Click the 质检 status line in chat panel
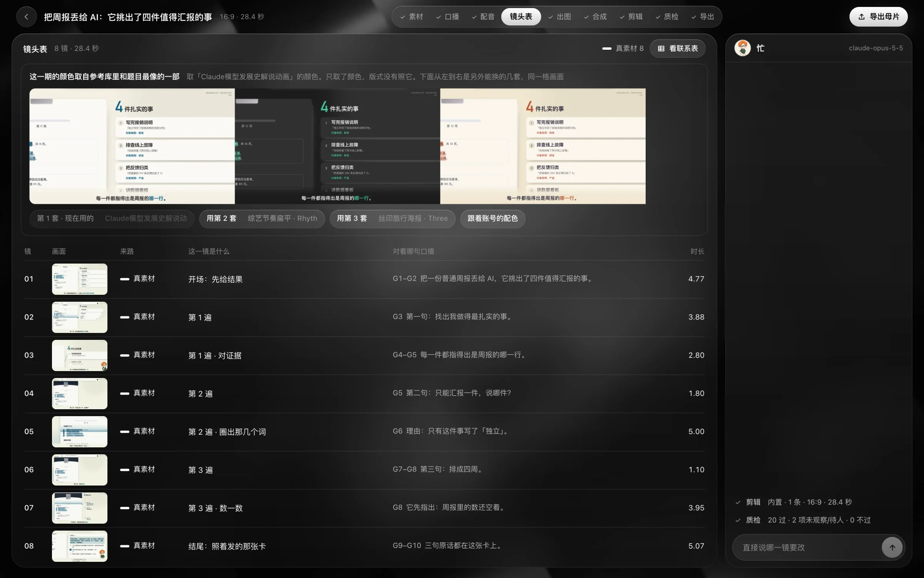This screenshot has height=578, width=924. tap(803, 520)
